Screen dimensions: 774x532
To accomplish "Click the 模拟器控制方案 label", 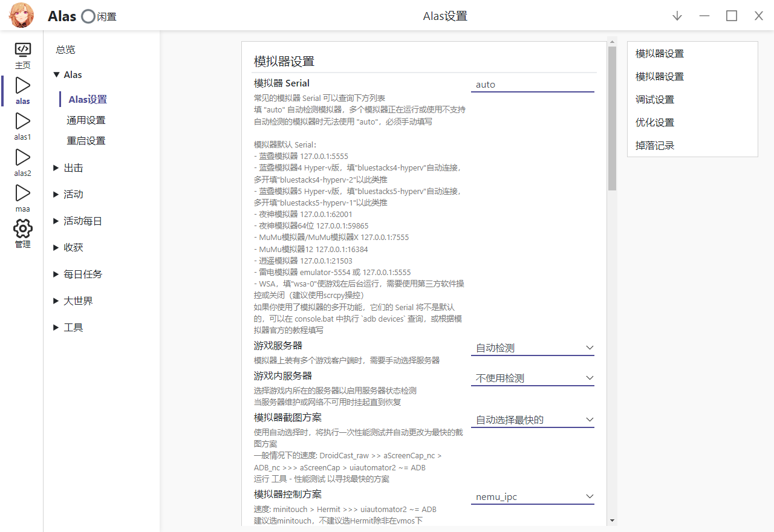I will (288, 495).
